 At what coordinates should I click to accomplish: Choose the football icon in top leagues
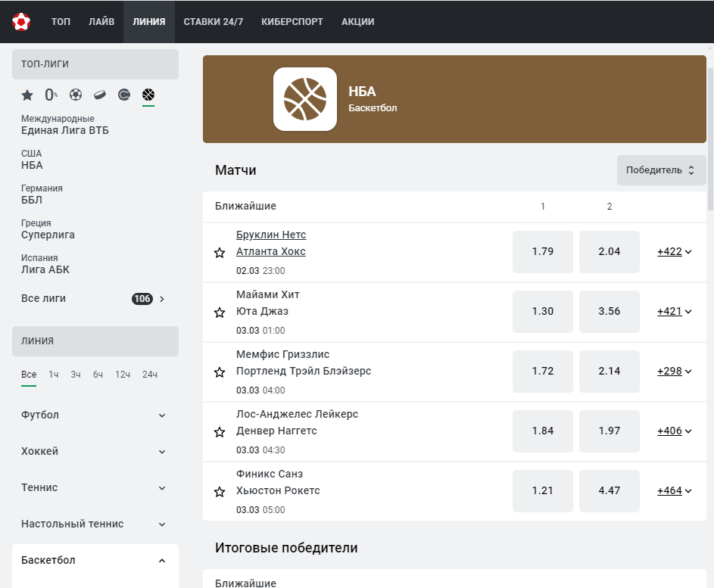coord(76,95)
